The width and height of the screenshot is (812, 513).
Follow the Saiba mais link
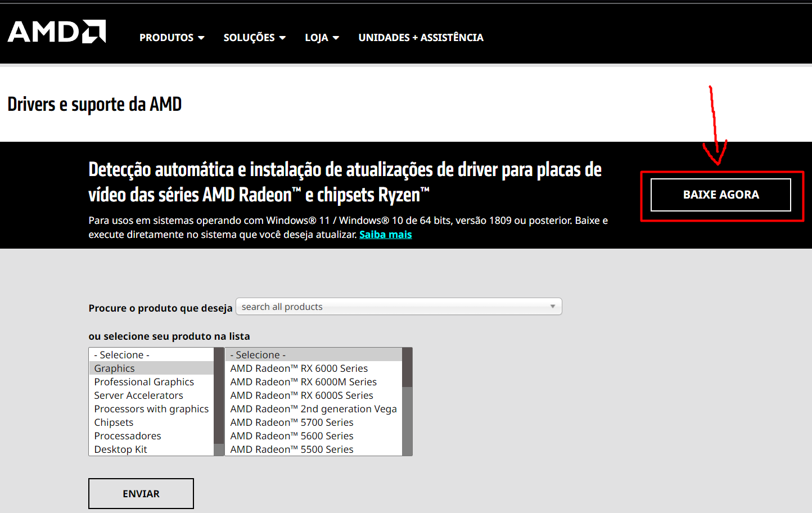tap(386, 235)
